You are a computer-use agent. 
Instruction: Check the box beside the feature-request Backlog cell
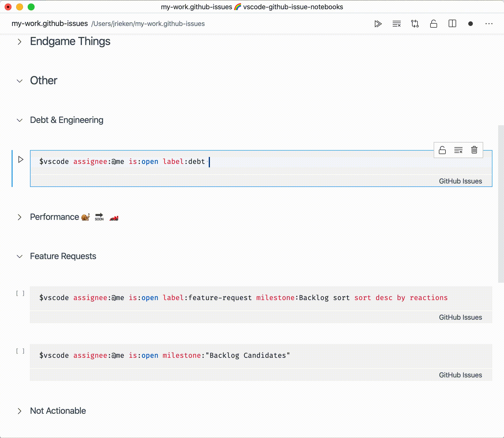[x=20, y=293]
